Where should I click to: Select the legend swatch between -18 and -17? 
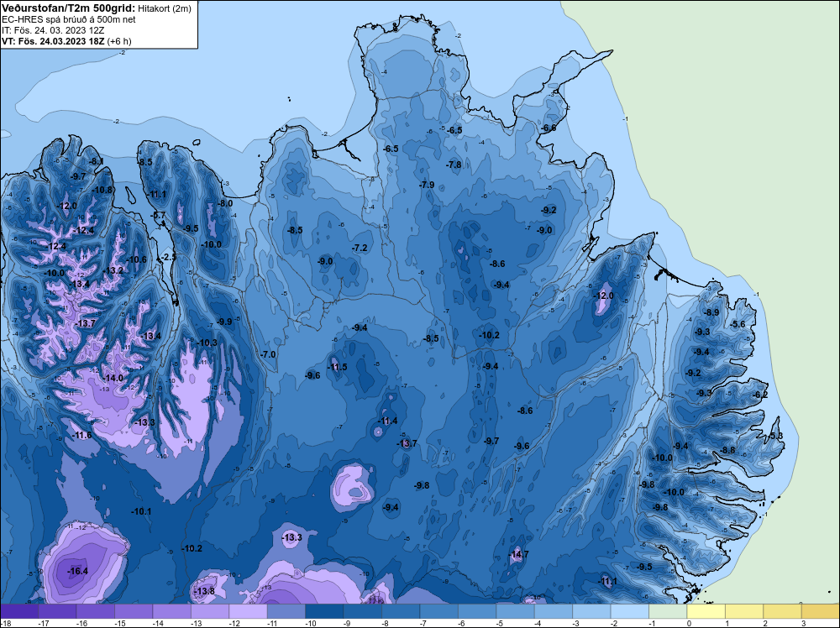tap(19, 611)
